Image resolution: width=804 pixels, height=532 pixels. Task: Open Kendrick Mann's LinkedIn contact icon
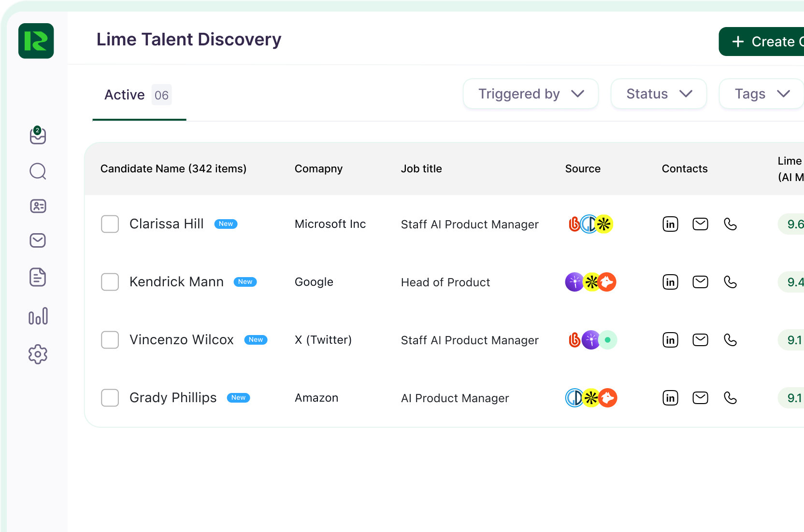(x=671, y=282)
